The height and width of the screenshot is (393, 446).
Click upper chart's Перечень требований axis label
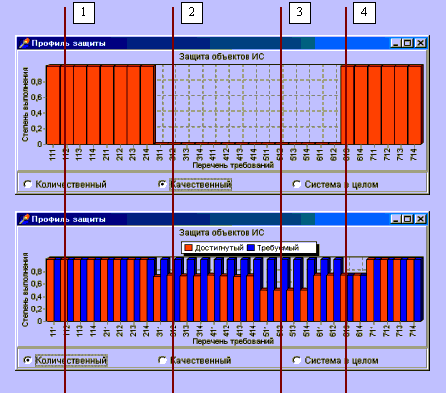[x=233, y=165]
